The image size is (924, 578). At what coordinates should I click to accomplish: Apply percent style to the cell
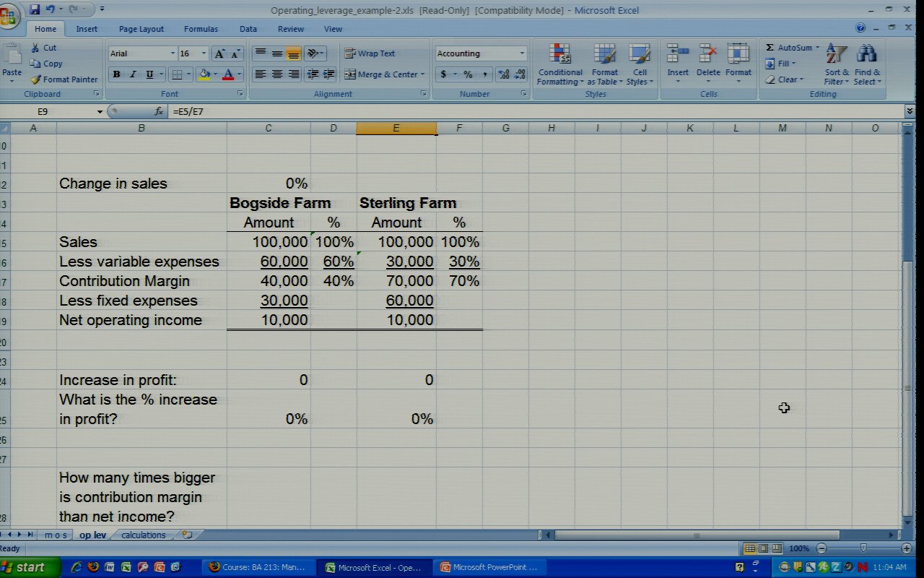tap(468, 74)
